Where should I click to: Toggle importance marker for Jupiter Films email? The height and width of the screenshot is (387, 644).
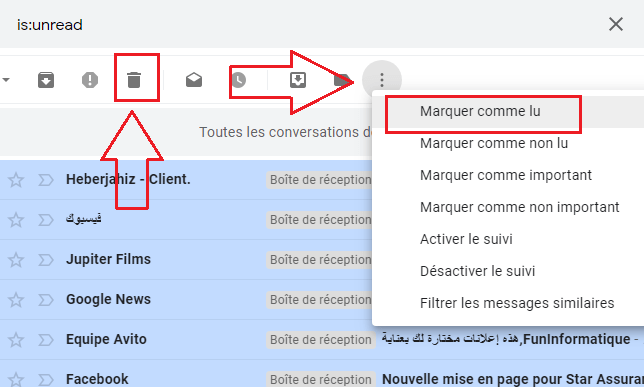pyautogui.click(x=46, y=260)
